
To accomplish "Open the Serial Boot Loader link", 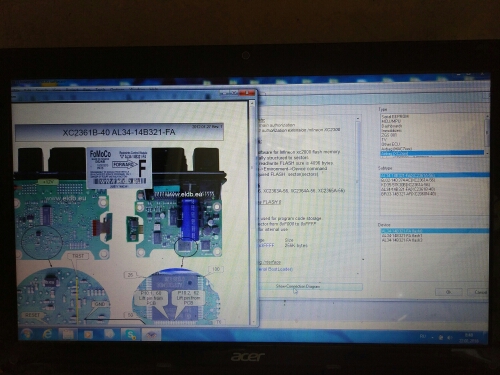I will click(275, 269).
